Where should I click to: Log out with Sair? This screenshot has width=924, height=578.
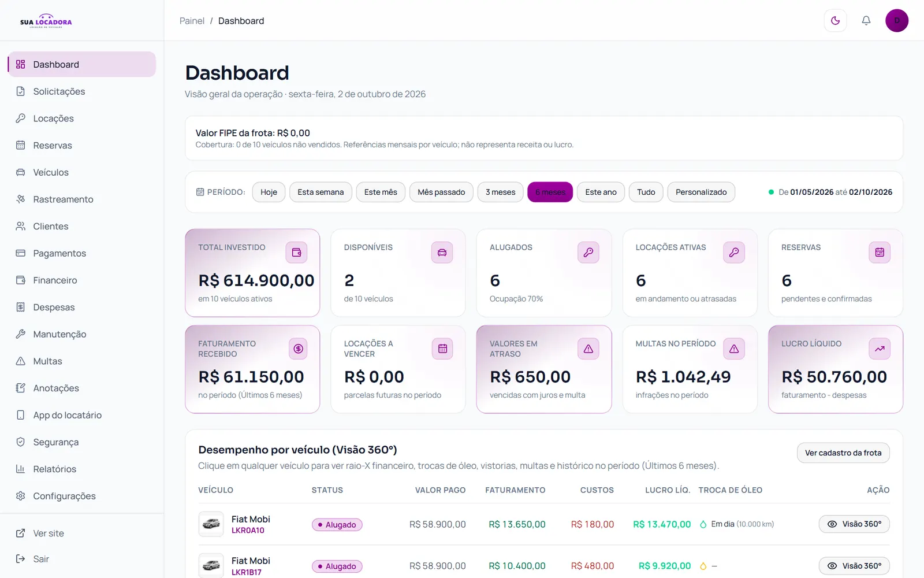81,559
